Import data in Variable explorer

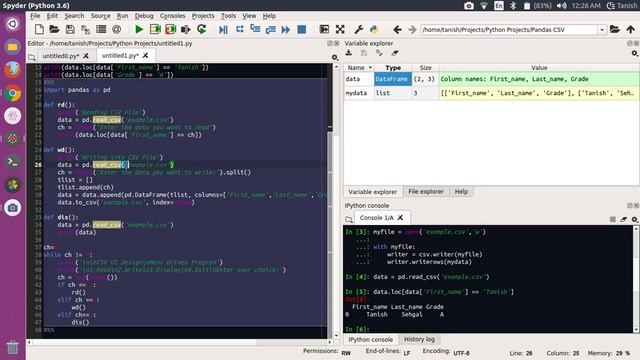point(349,53)
